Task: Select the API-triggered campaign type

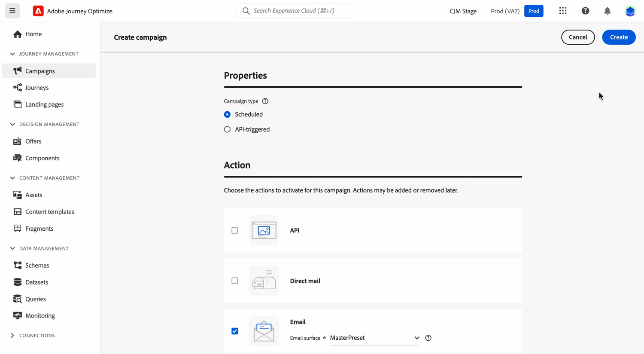Action: tap(227, 129)
